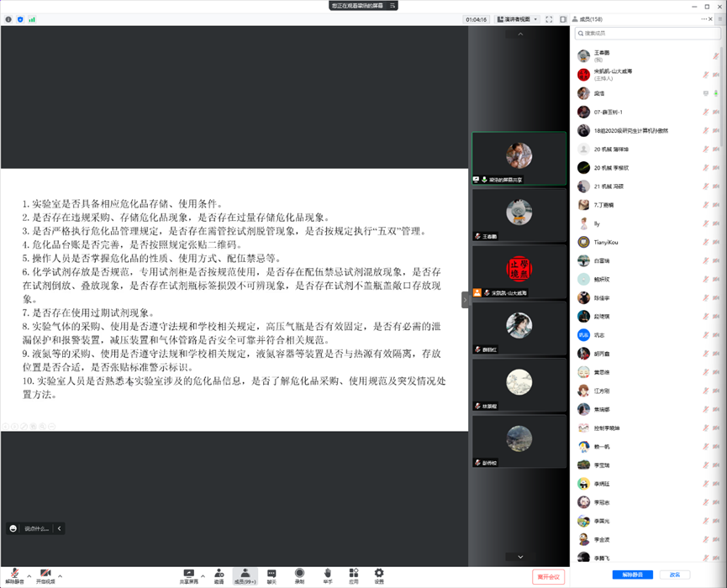The image size is (727, 588).
Task: Click the 搜索成员 search members field
Action: pyautogui.click(x=647, y=34)
